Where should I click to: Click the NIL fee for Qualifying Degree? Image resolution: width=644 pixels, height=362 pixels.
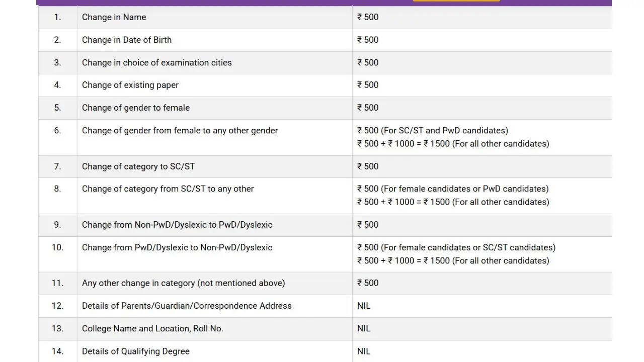[364, 351]
